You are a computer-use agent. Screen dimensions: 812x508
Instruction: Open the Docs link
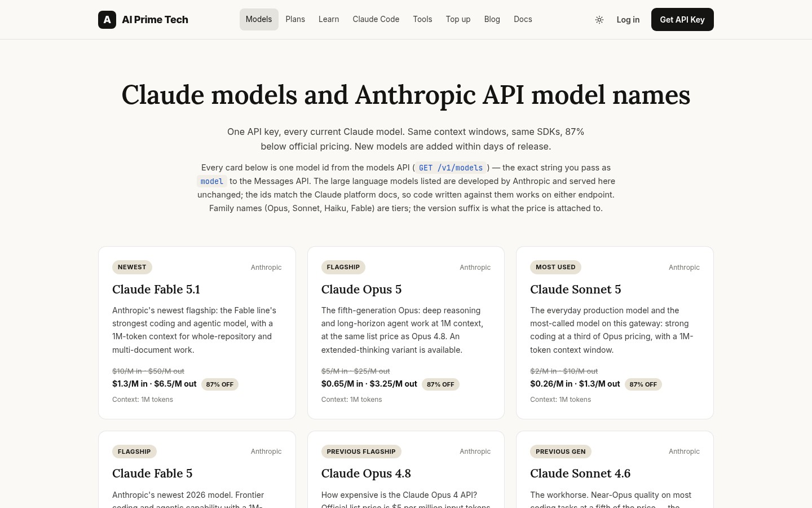point(523,19)
